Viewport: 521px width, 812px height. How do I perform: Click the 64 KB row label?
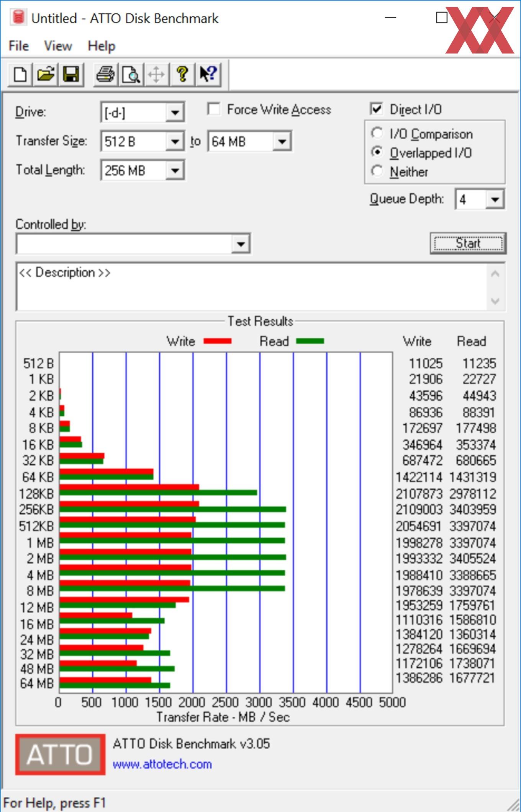[38, 477]
